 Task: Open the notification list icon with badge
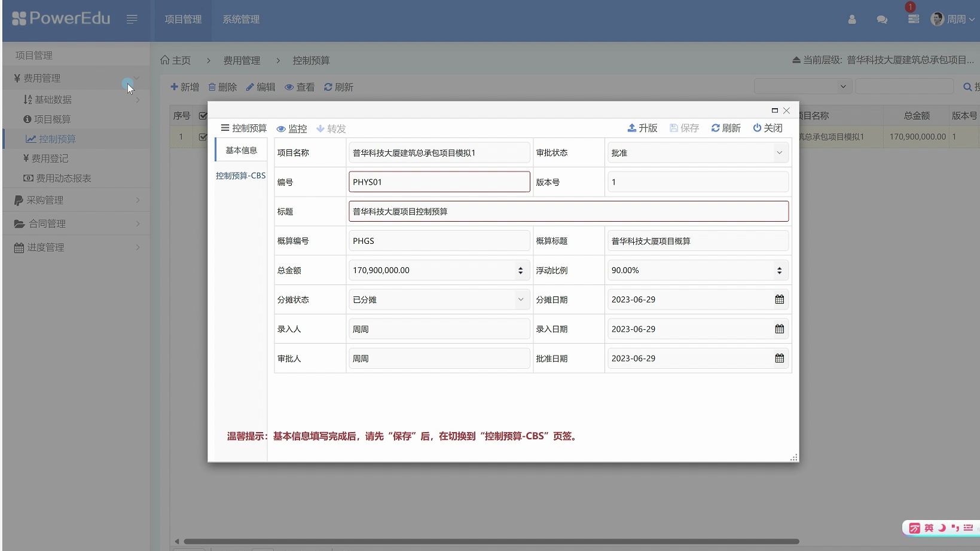coord(913,19)
